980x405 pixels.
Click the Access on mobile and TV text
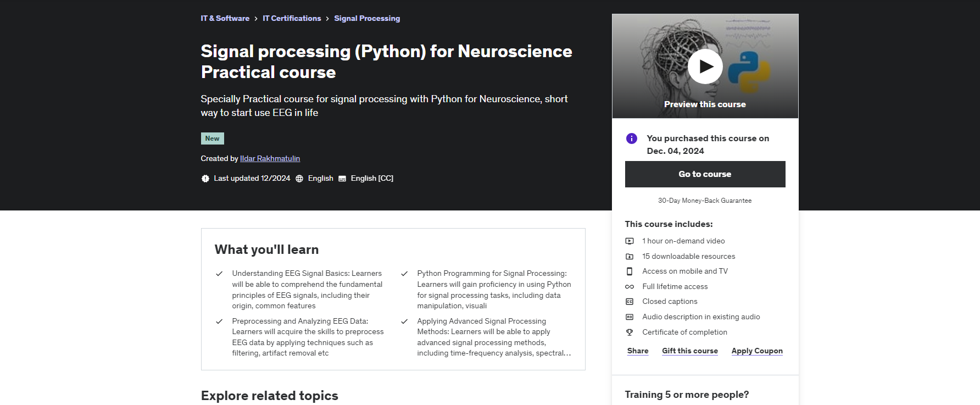point(685,271)
